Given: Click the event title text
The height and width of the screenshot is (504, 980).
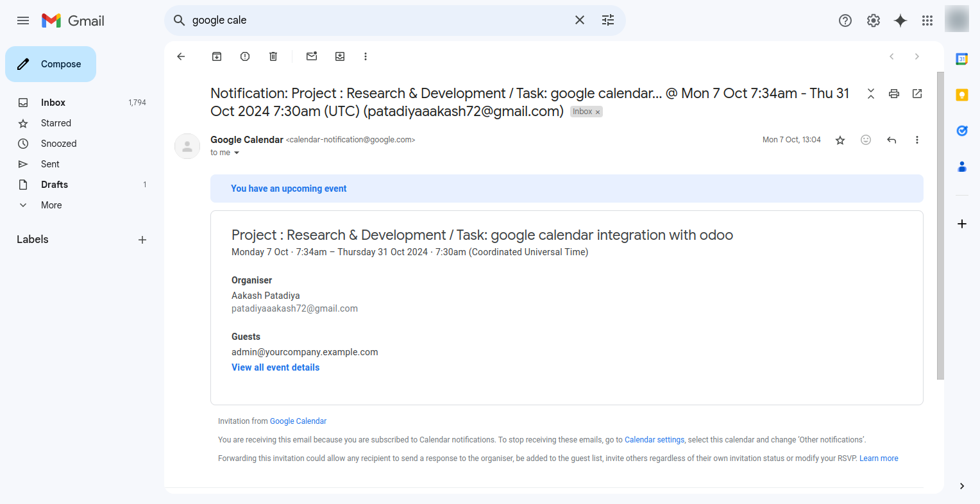Looking at the screenshot, I should click(x=482, y=235).
